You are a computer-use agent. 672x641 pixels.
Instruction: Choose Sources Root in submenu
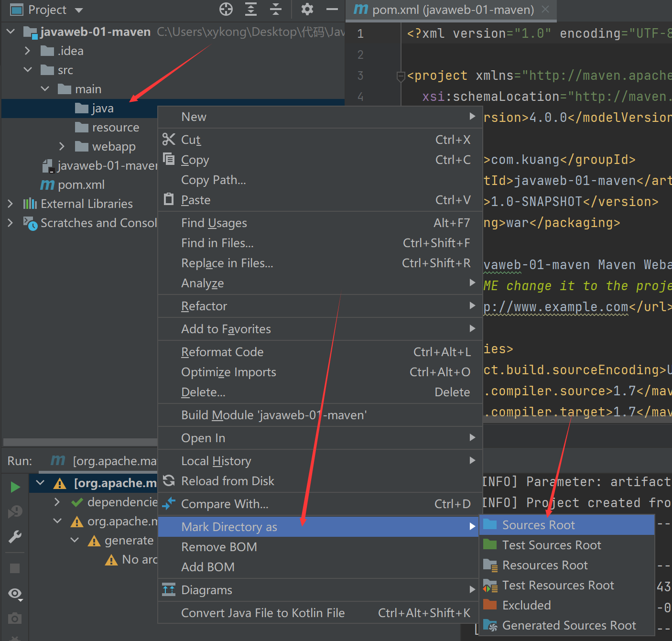coord(567,525)
